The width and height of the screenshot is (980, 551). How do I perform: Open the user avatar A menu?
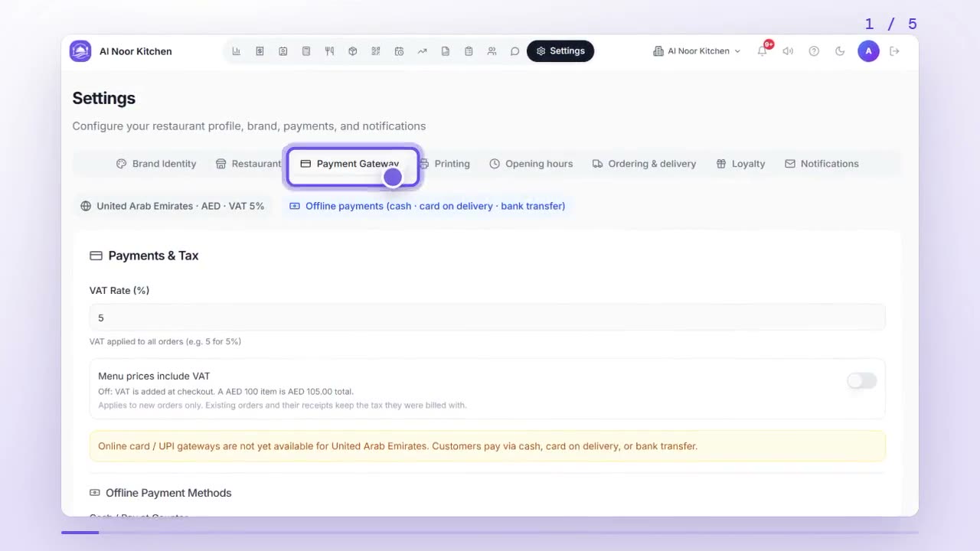point(868,51)
